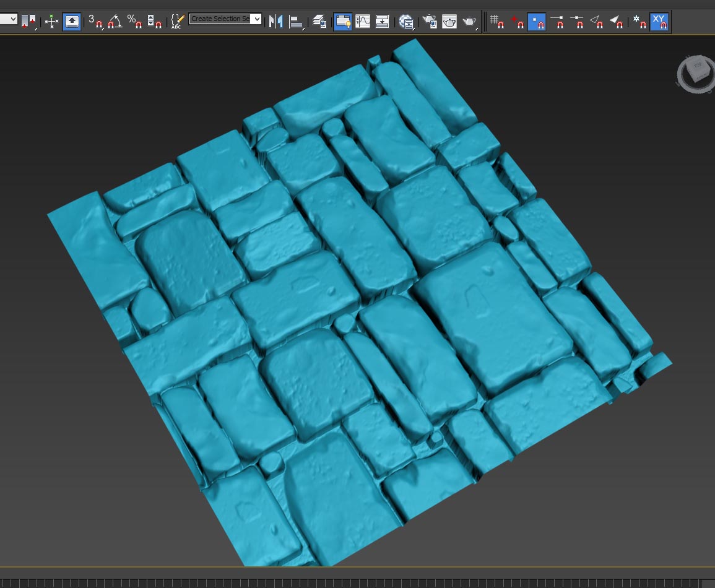
Task: Enable snap to Grid Points
Action: click(497, 22)
